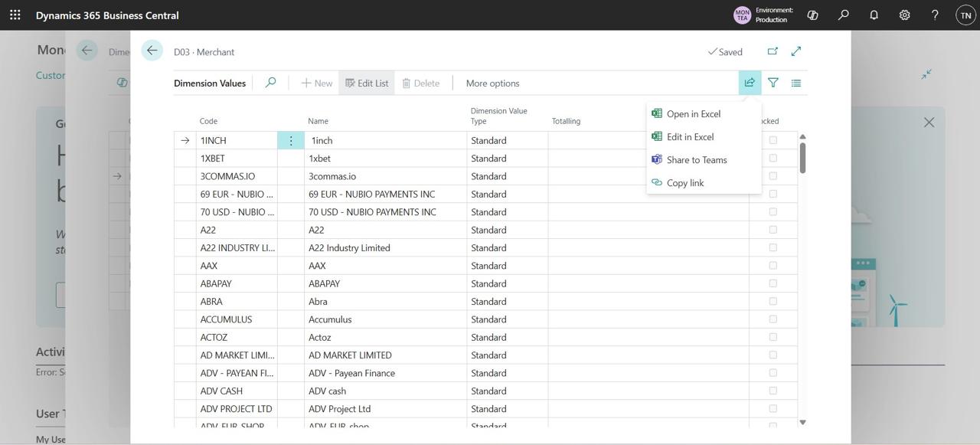Collapse the background page with the arrows icon

pyautogui.click(x=926, y=74)
